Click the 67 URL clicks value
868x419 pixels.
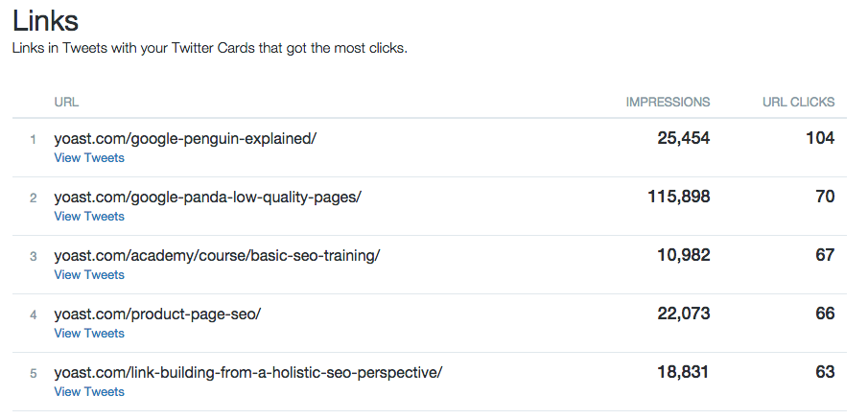(x=825, y=255)
